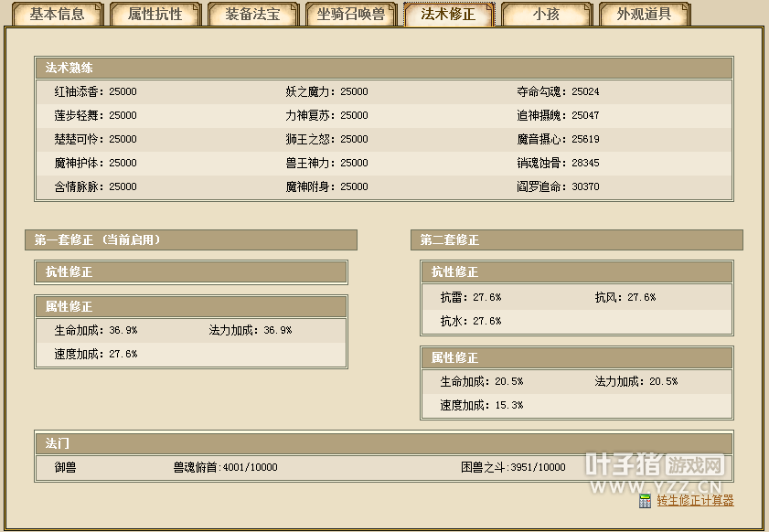Click the 销魂蚀骨 28345 skill entry
This screenshot has height=532, width=769.
(558, 163)
